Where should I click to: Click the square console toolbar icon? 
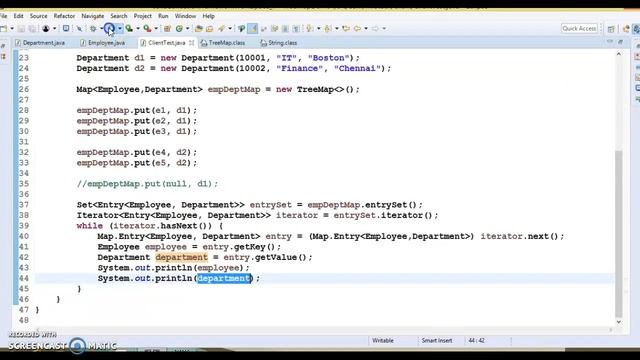click(66, 29)
